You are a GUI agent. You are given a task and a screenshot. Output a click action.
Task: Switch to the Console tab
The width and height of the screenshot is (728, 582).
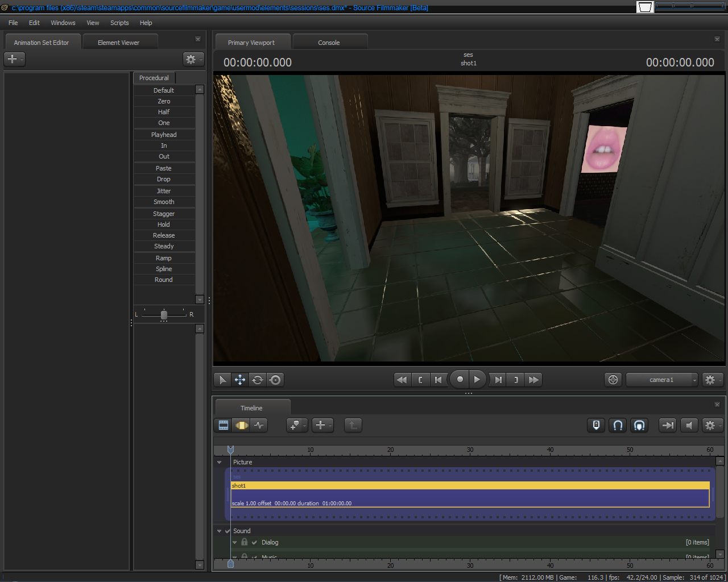329,43
